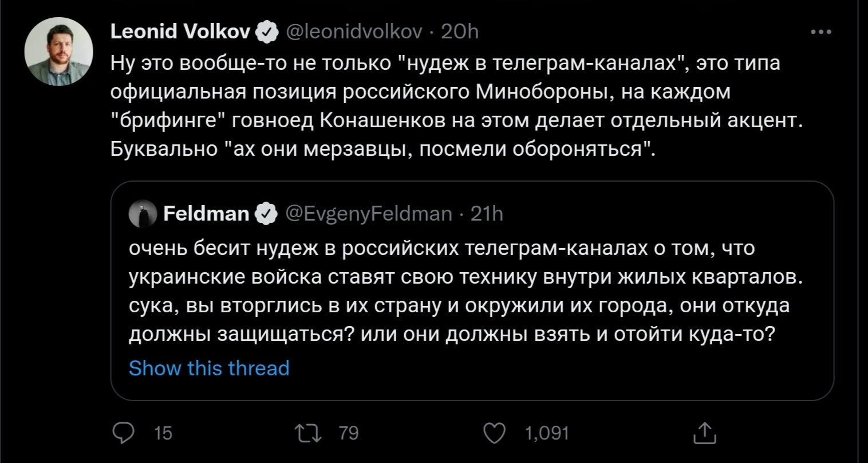
Task: Click Feldman's small avatar in quoted tweet
Action: tap(143, 214)
